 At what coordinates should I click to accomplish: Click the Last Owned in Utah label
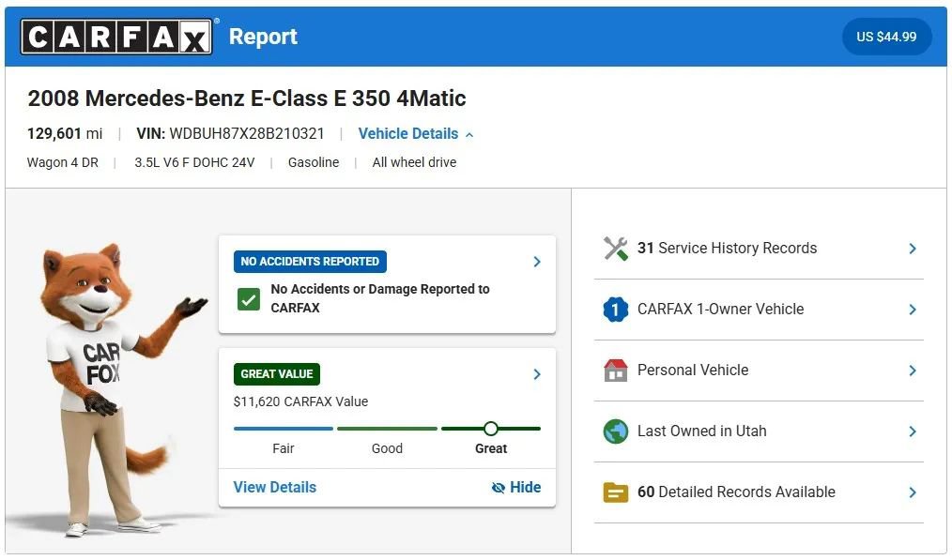(702, 431)
